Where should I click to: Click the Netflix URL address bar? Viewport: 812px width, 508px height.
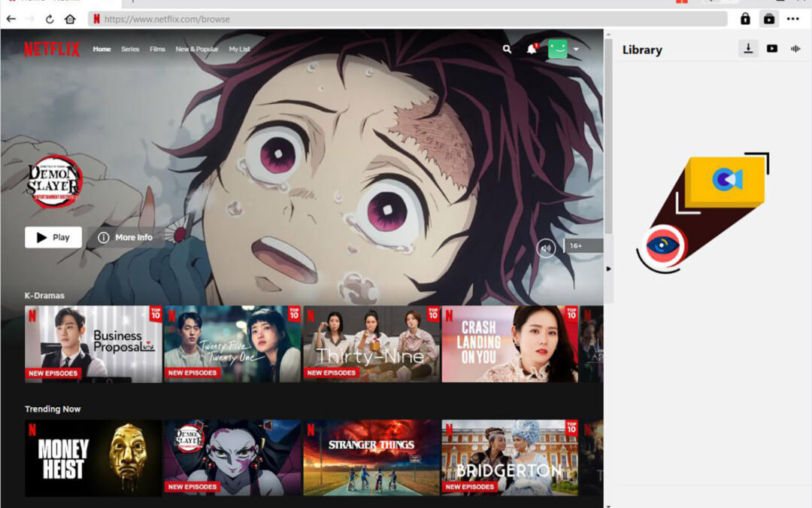(406, 19)
